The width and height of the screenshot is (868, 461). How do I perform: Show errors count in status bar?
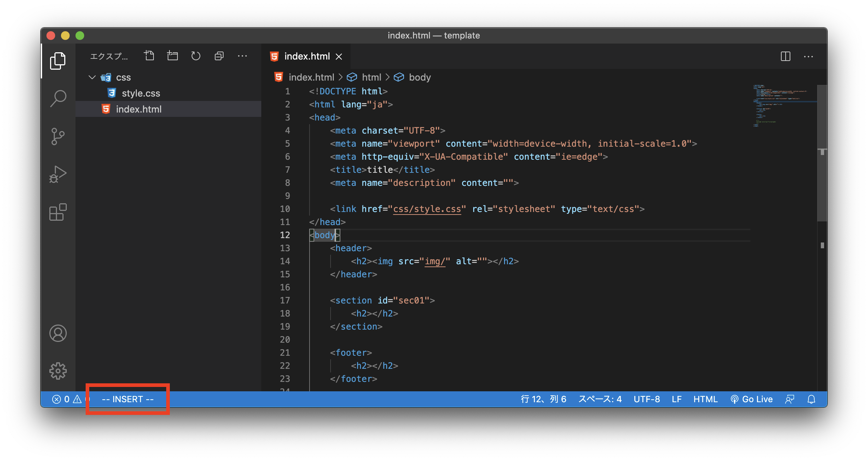(61, 399)
